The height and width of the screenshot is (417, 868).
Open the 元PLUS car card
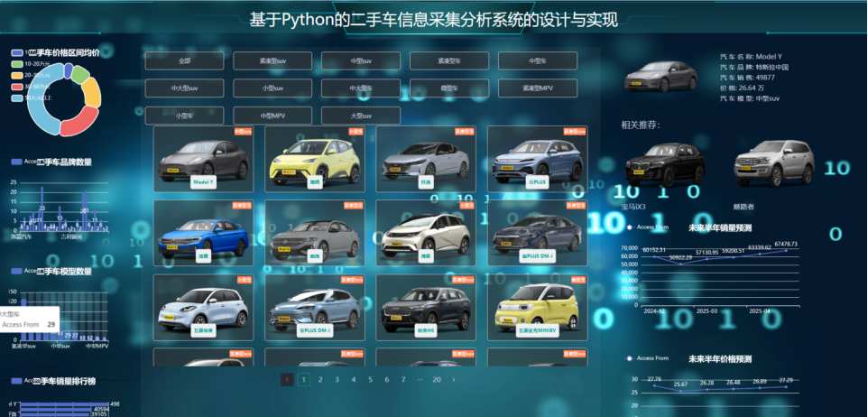[x=538, y=159]
